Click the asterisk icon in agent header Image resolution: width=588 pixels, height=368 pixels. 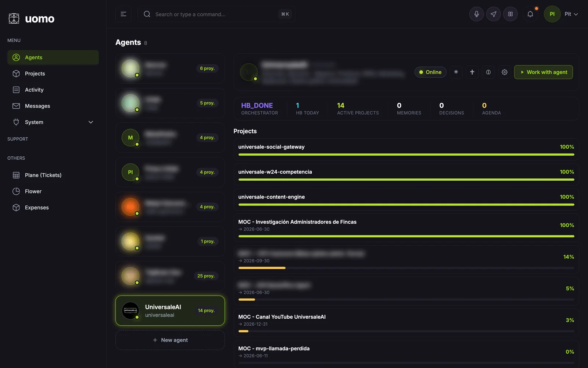tap(456, 72)
